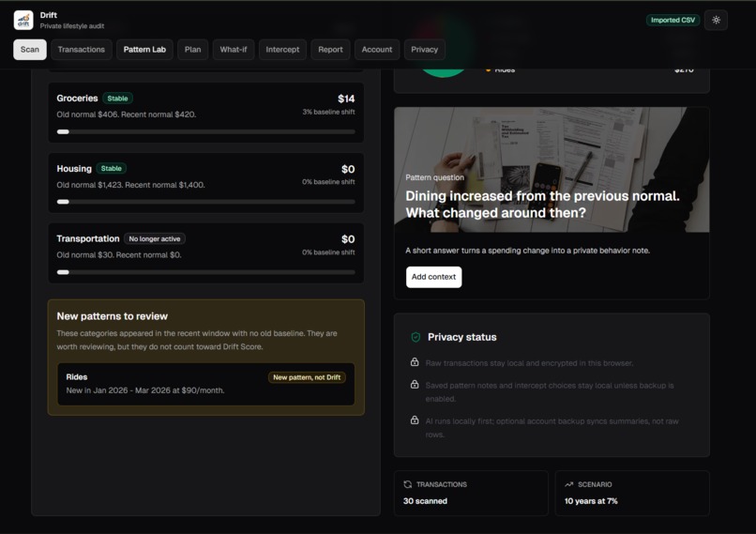Click the Housing category heading
This screenshot has height=534, width=756.
click(x=74, y=168)
